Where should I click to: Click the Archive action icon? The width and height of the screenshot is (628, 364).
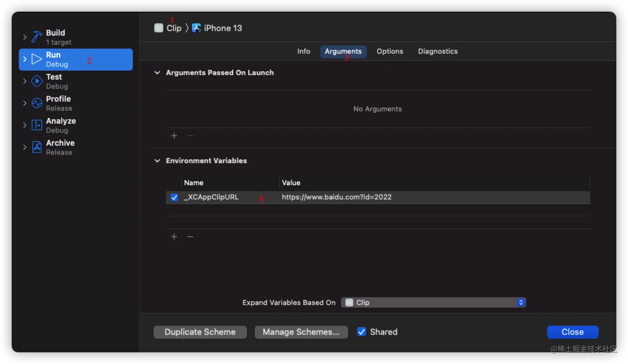[x=37, y=147]
